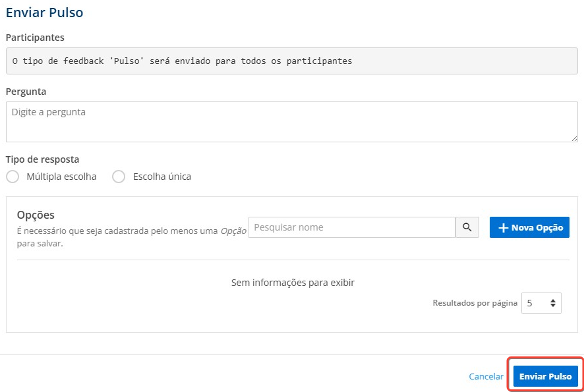Click the 'Múltipla escolha' label text
This screenshot has height=392, width=584.
click(x=61, y=177)
